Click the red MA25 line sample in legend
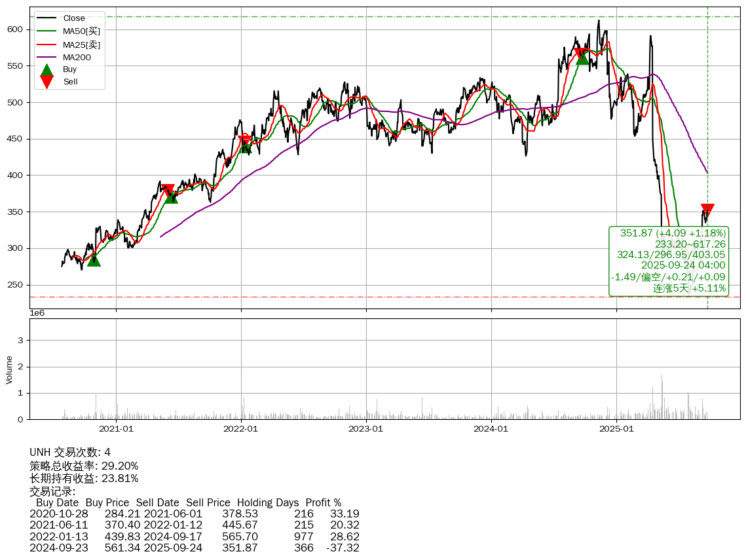This screenshot has height=560, width=746. 47,45
